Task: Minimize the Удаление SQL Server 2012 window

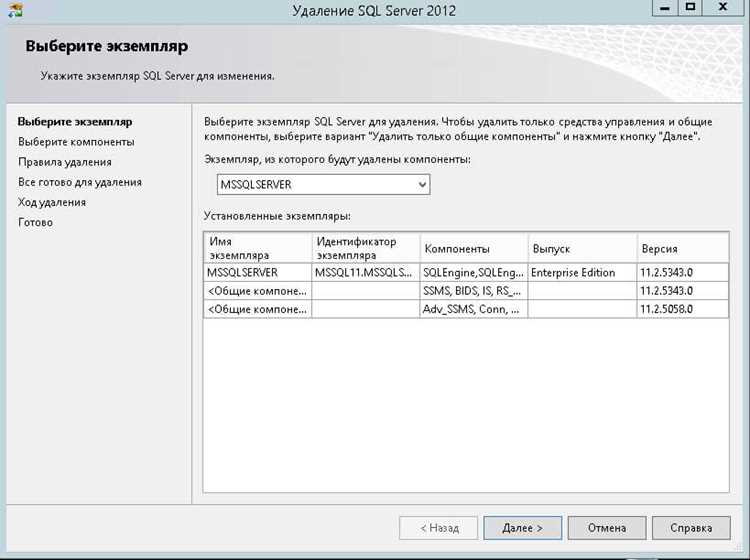Action: pos(664,8)
